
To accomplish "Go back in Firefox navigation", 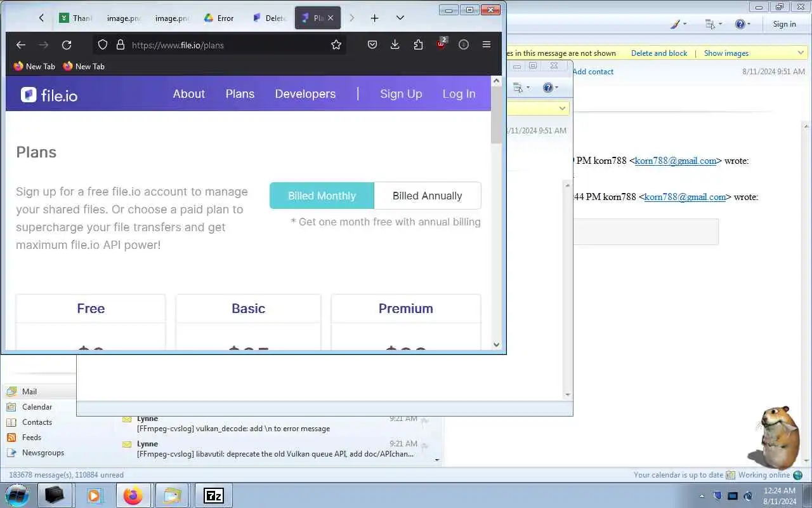I will pyautogui.click(x=20, y=44).
